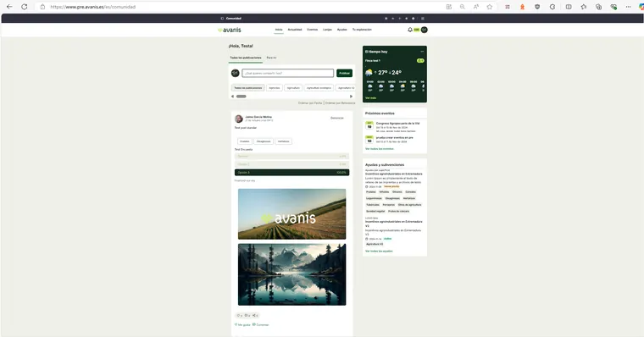Click the orange extension icon in toolbar

coord(523,7)
